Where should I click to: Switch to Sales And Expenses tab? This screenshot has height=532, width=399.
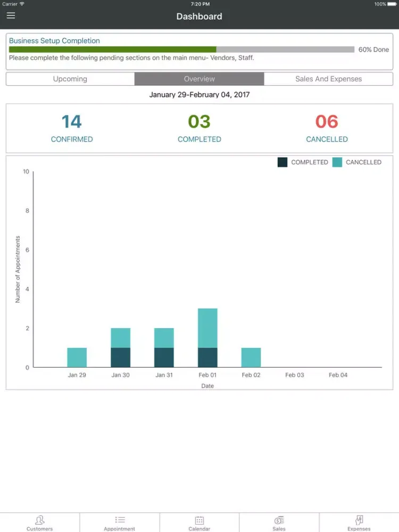pyautogui.click(x=328, y=79)
